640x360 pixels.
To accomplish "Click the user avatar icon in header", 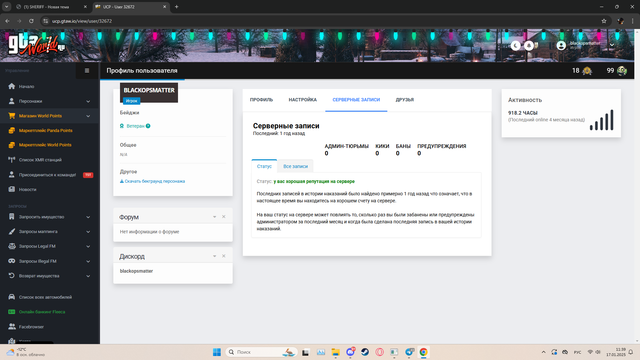I will (x=561, y=46).
